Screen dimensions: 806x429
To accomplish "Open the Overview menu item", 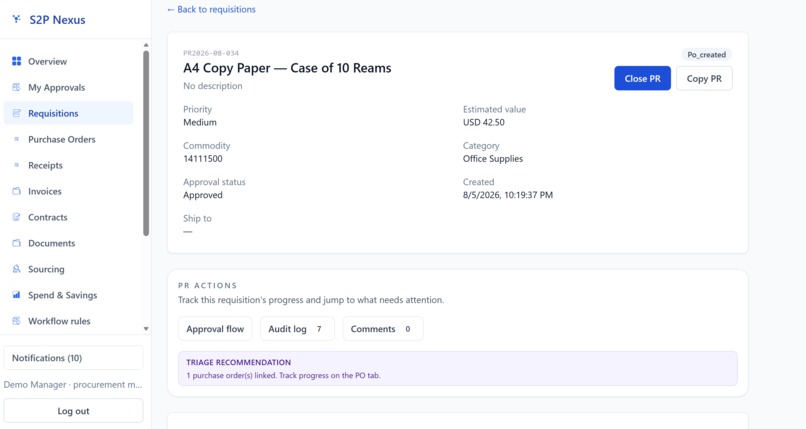I will click(68, 61).
